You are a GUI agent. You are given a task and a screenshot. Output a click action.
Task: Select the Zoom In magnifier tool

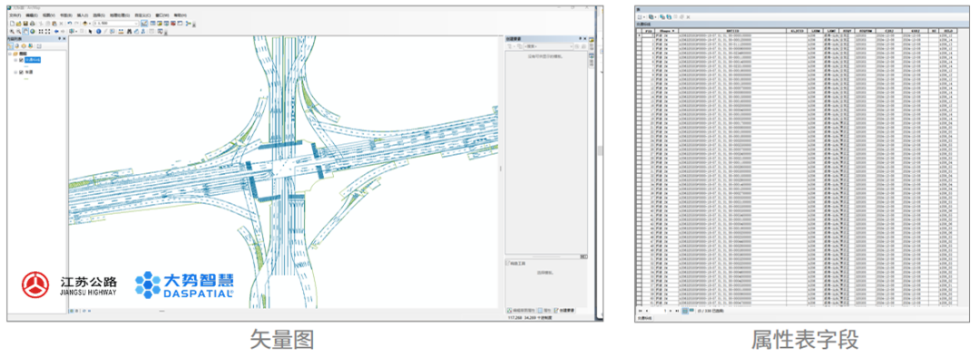(x=12, y=31)
